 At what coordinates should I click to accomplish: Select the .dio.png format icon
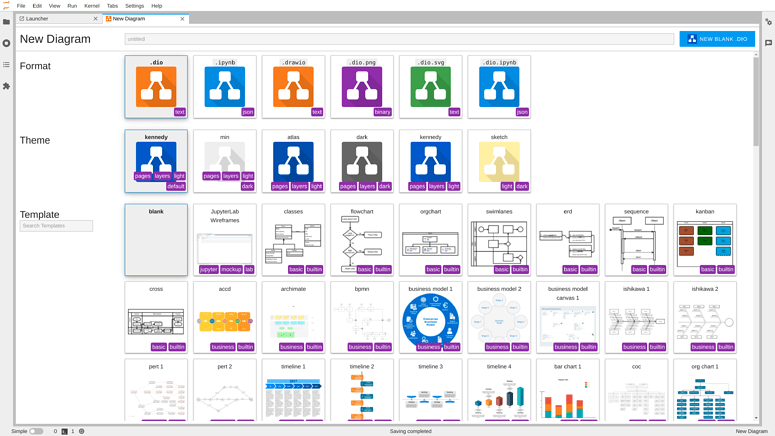[x=362, y=87]
